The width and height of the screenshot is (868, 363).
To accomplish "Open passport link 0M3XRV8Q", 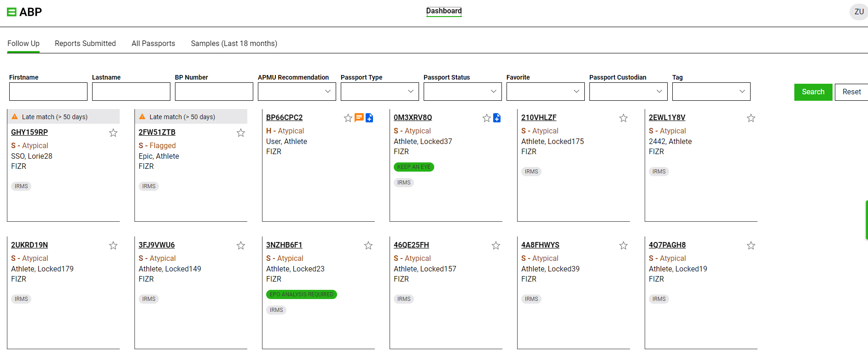I will 413,118.
